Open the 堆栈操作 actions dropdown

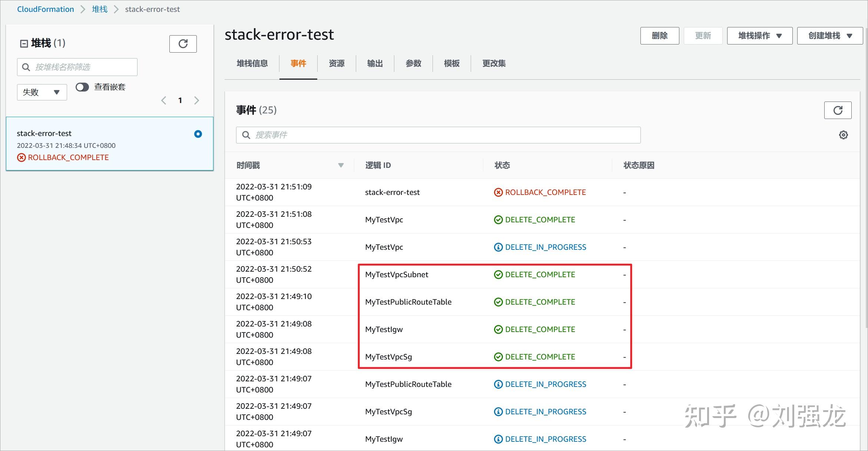(x=759, y=36)
